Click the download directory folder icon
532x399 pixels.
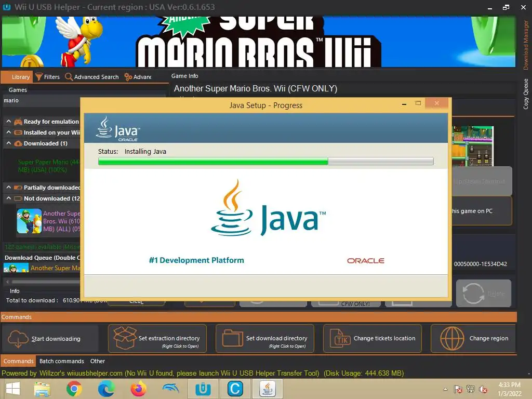click(x=232, y=338)
